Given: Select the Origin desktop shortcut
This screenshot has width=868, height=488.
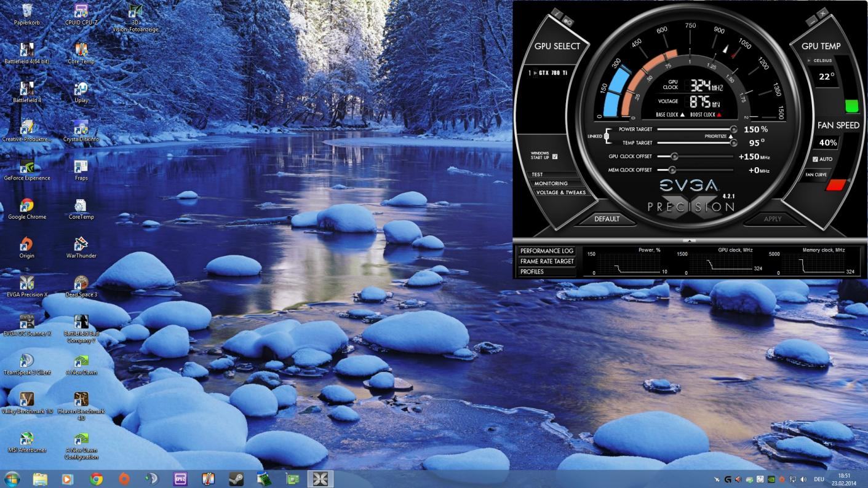Looking at the screenshot, I should [27, 248].
